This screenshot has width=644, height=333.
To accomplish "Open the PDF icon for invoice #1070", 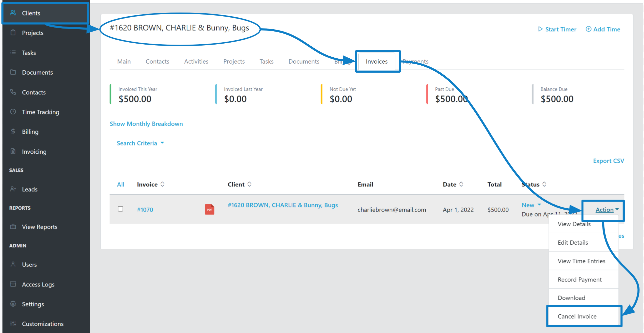I will [x=209, y=209].
